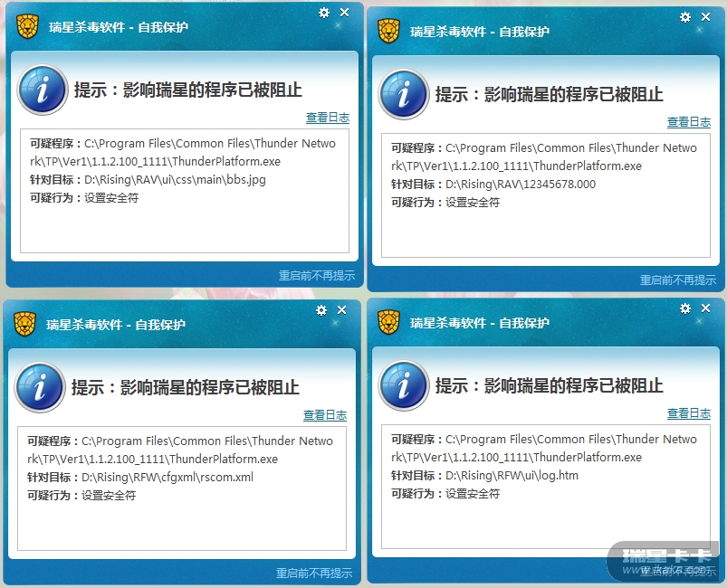Image resolution: width=727 pixels, height=588 pixels.
Task: Click lion logo of the log.htm alert
Action: (388, 323)
